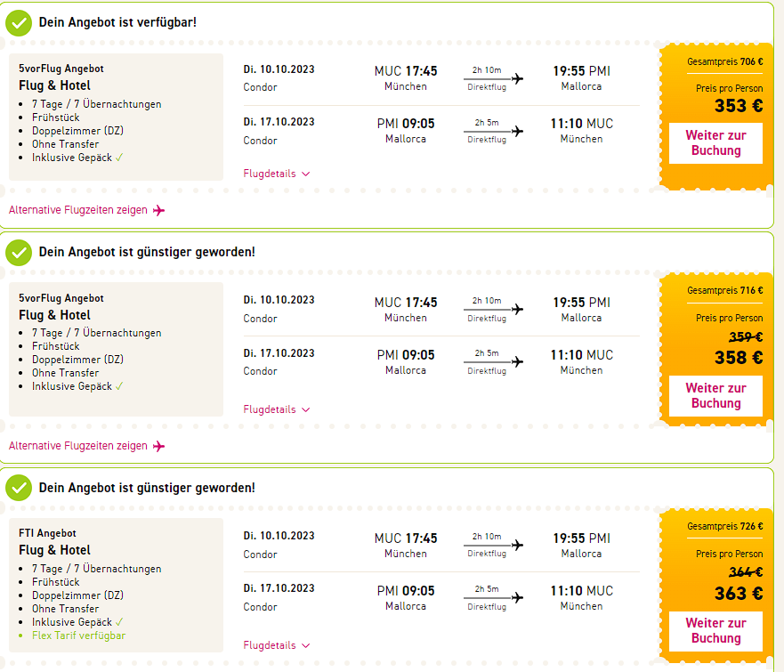Click 'Flex Tarif verfügbar' in FTI offer
The width and height of the screenshot is (784, 672).
[79, 636]
